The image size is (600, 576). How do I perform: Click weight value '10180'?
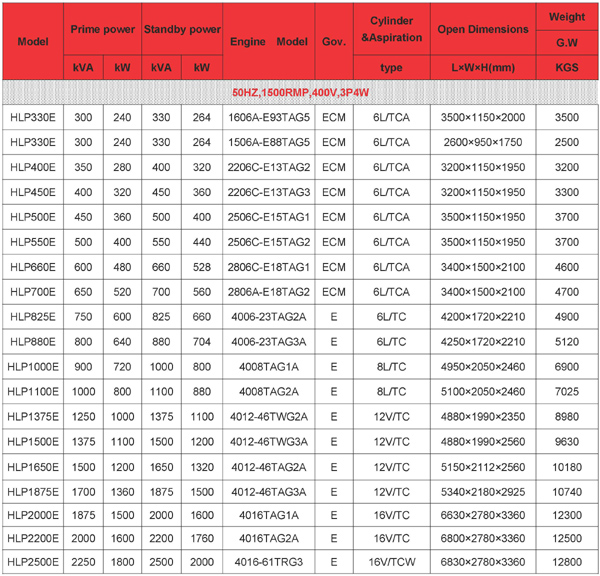(567, 467)
